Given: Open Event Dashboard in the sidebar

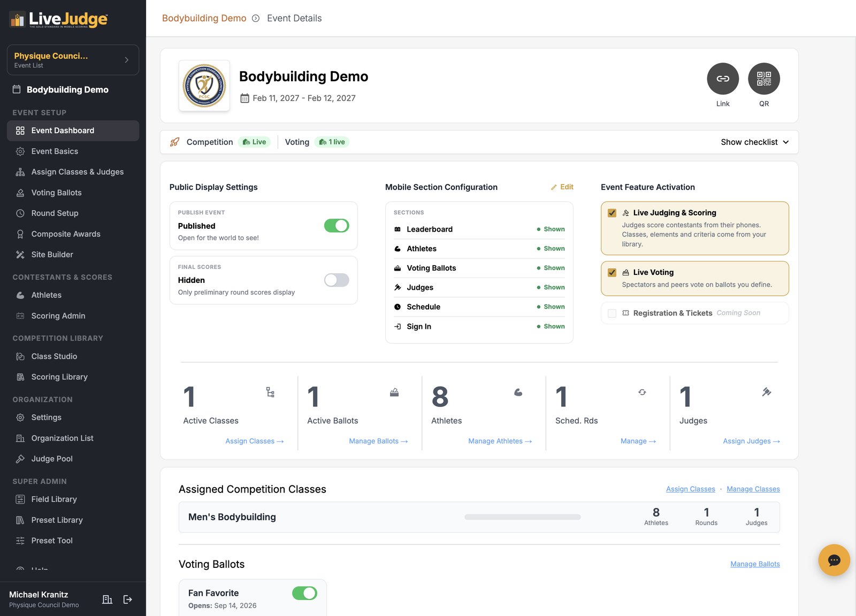Looking at the screenshot, I should (x=73, y=130).
